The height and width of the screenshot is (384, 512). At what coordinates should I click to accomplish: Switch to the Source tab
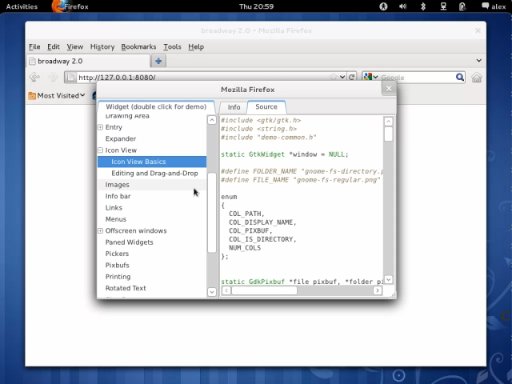(x=266, y=107)
